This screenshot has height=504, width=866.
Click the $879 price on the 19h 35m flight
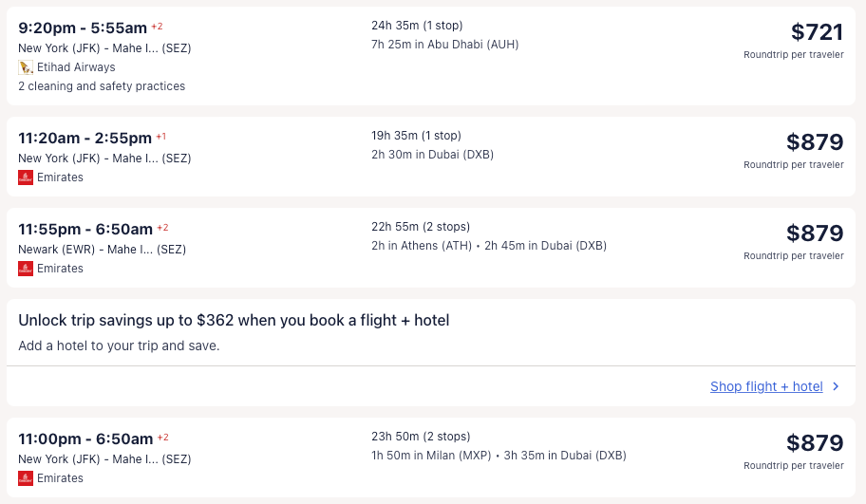pos(815,142)
